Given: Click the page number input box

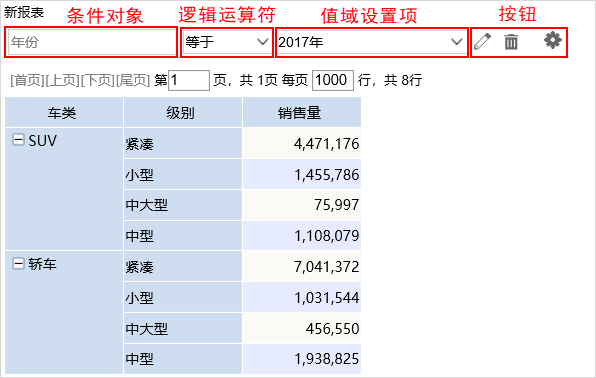Looking at the screenshot, I should tap(189, 80).
